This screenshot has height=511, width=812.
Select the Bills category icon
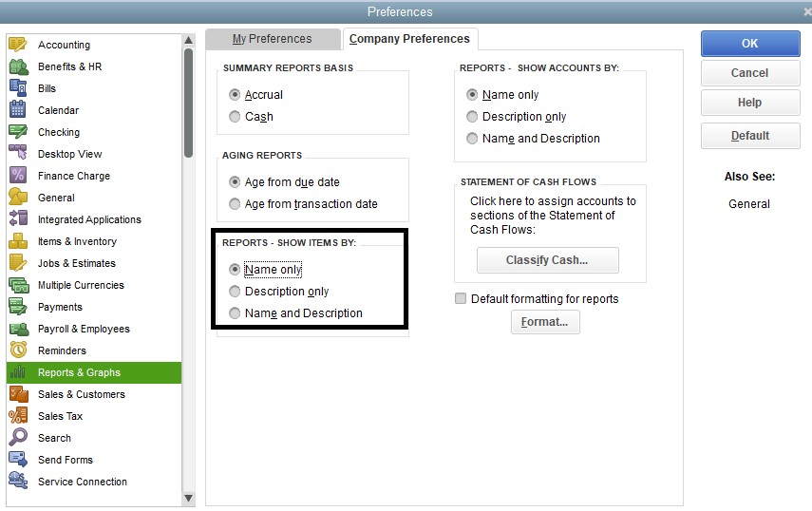[18, 88]
